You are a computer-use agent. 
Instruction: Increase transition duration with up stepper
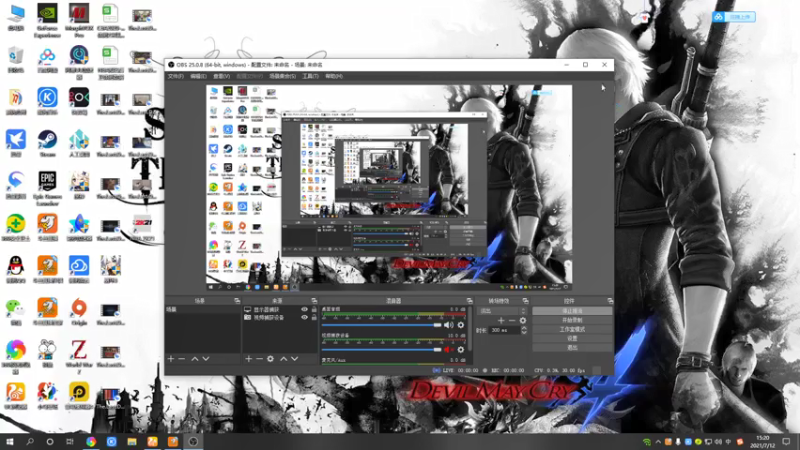point(523,328)
